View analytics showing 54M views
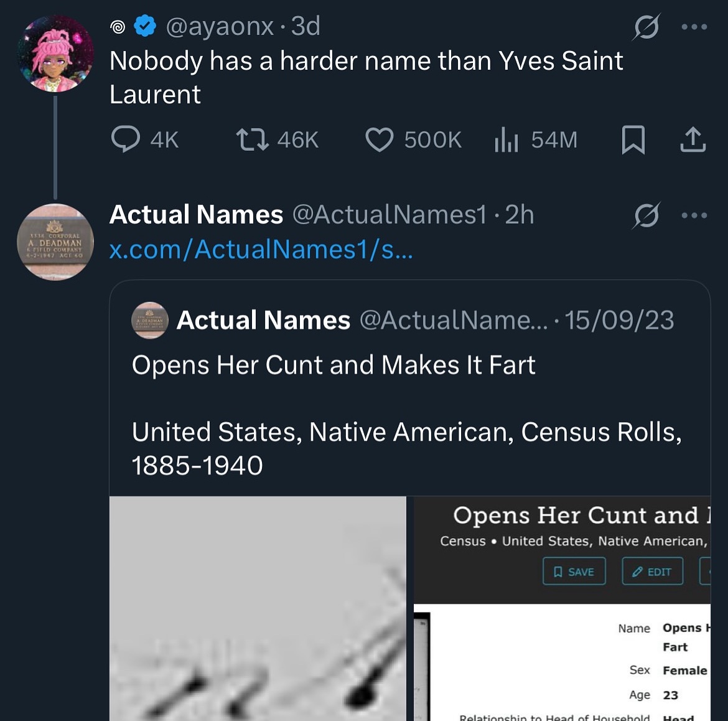The height and width of the screenshot is (721, 728). click(506, 139)
